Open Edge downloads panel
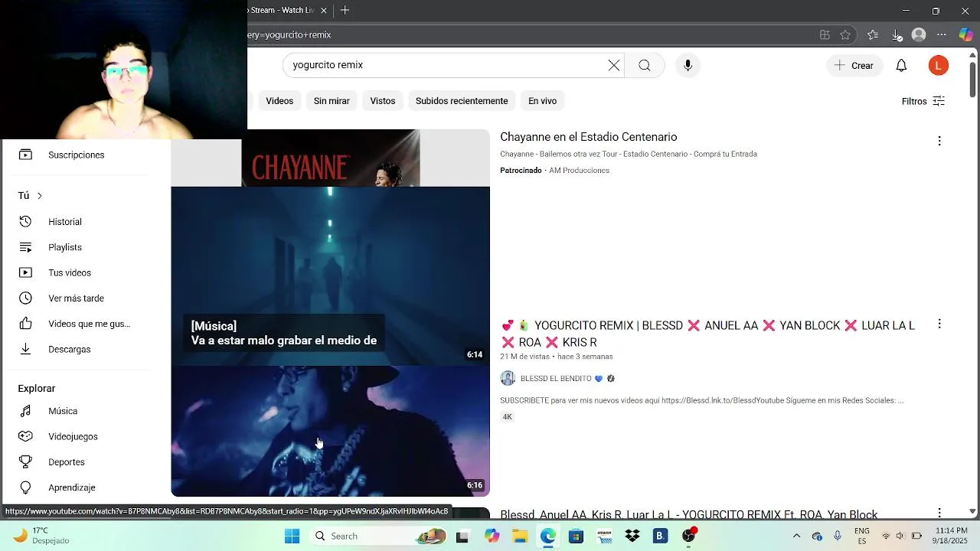Screen dimensions: 980x551 [897, 35]
